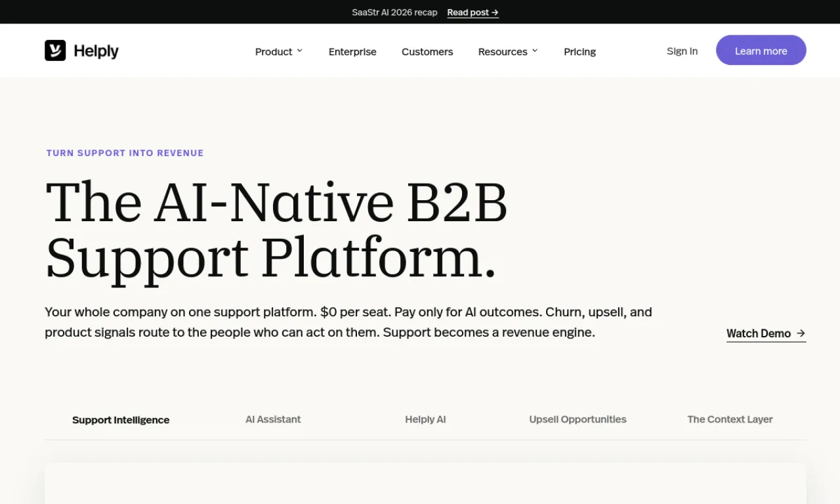
Task: Go to Enterprise page
Action: tap(352, 52)
